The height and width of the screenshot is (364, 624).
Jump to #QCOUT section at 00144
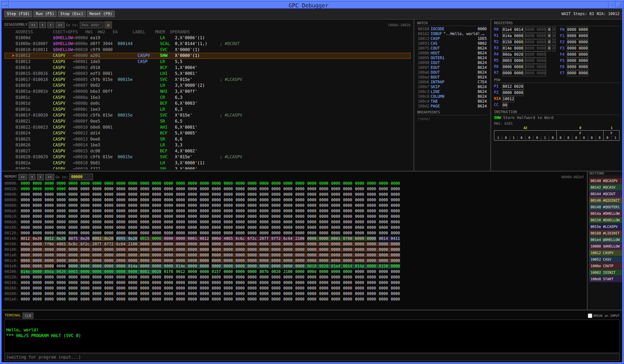tap(605, 194)
